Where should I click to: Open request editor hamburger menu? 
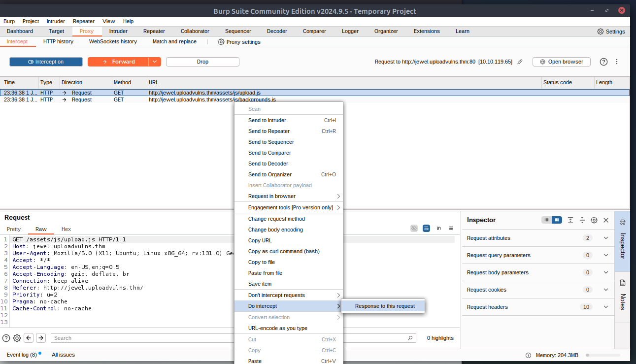point(451,229)
